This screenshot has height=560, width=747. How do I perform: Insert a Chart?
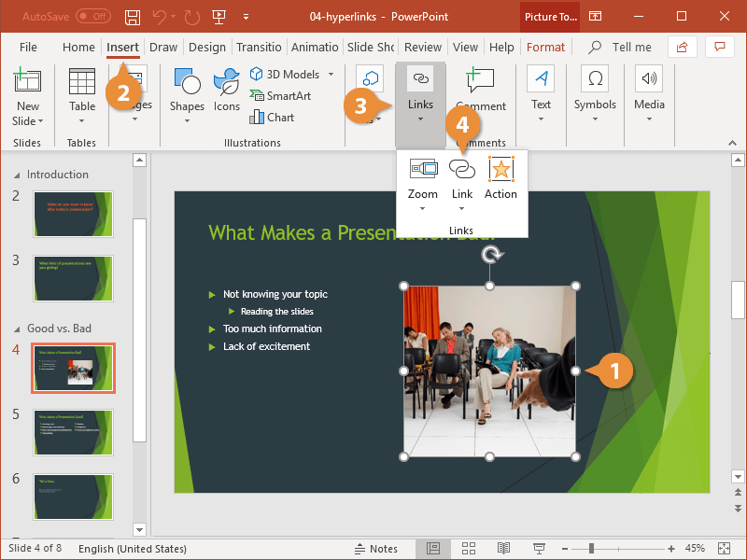[272, 118]
